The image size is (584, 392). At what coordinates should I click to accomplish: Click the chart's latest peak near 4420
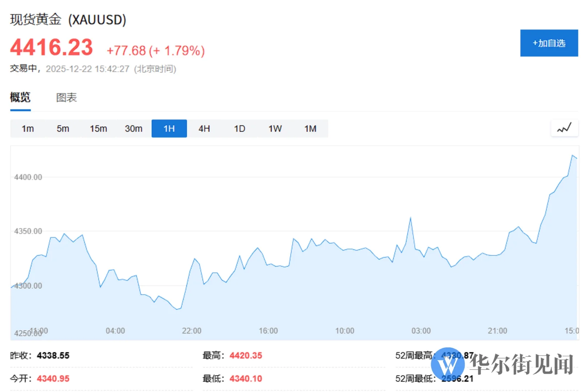(573, 156)
